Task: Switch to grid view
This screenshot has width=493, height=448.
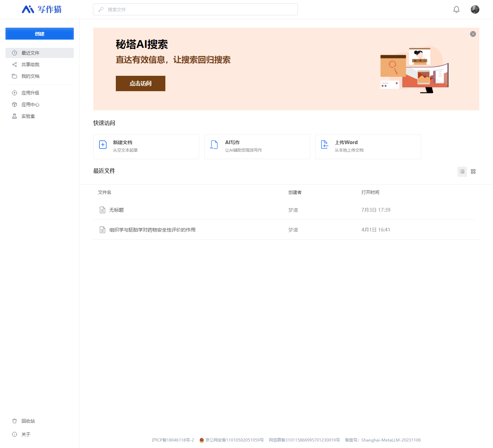Action: tap(473, 171)
